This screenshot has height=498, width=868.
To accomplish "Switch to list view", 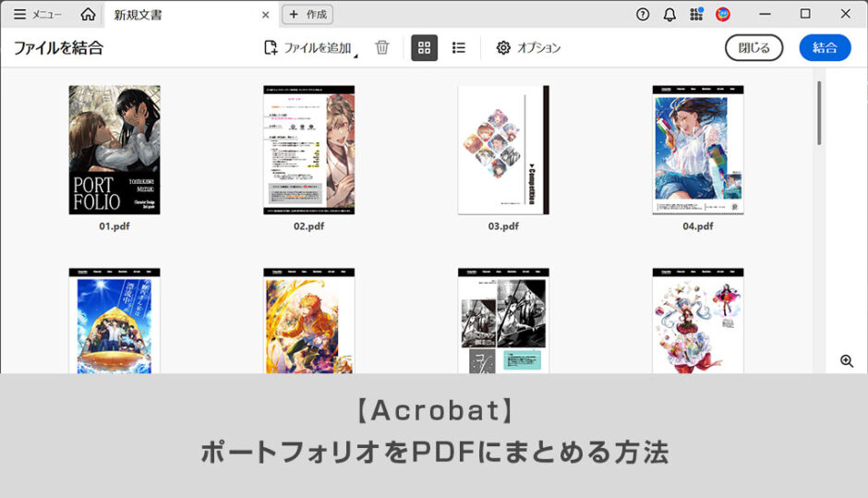I will click(x=459, y=48).
